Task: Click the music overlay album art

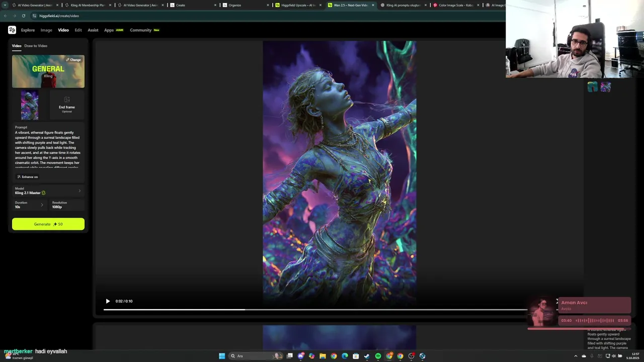Action: coord(542,312)
